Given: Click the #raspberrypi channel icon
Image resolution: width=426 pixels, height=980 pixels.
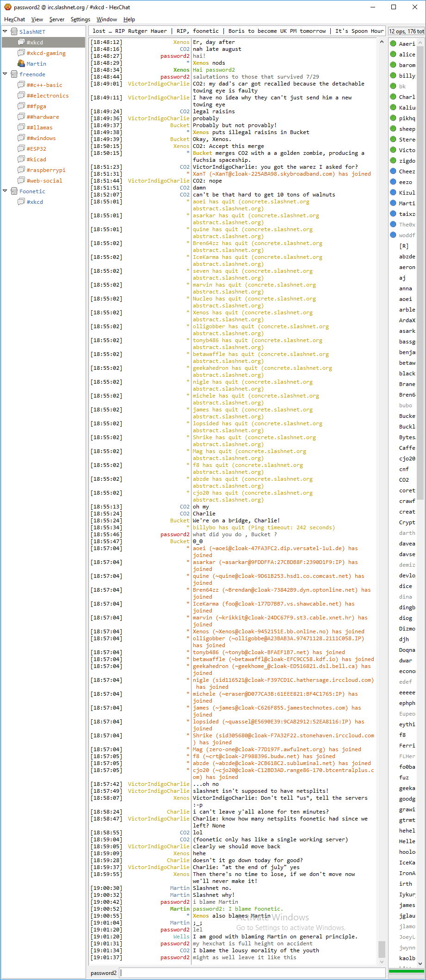Looking at the screenshot, I should (x=21, y=170).
